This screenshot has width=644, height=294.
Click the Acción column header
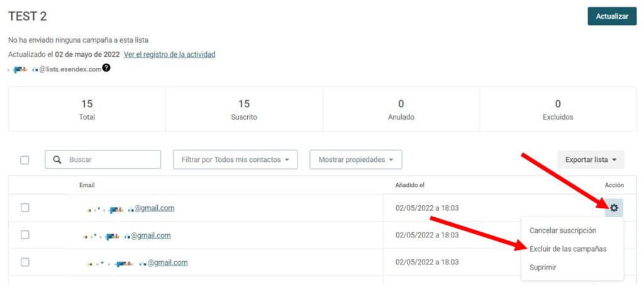tap(614, 185)
